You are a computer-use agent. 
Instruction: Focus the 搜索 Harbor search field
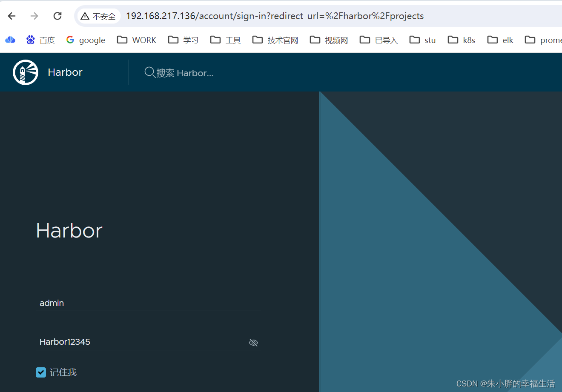185,73
